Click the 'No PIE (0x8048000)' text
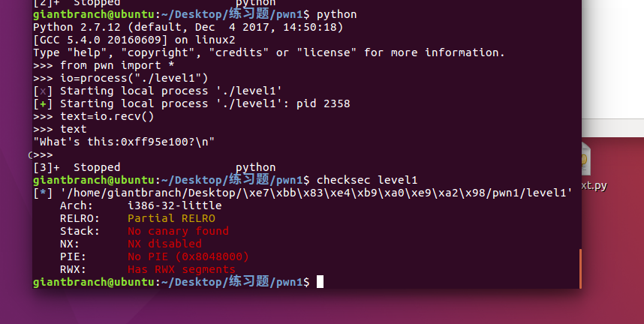Screen dimensions: 644x324 [x=188, y=256]
